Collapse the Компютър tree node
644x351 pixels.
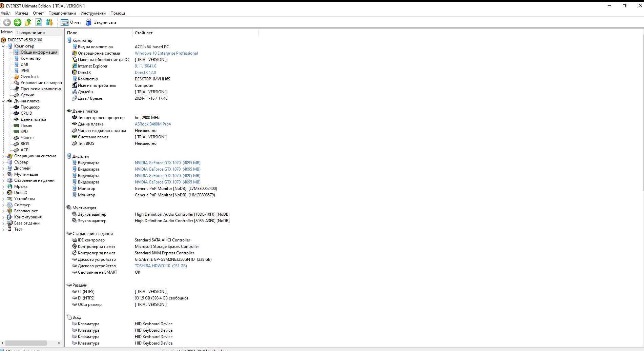3,46
